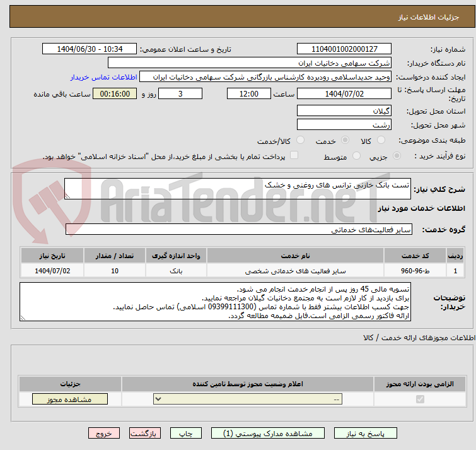
Task: Open مشاهده مدارک پیوستی (1) attachments
Action: [268, 434]
